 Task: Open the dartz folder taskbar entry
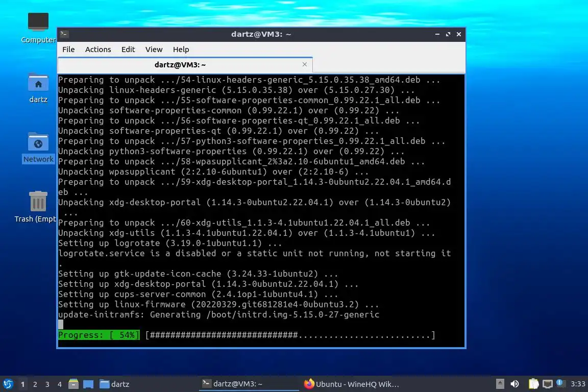coord(115,384)
